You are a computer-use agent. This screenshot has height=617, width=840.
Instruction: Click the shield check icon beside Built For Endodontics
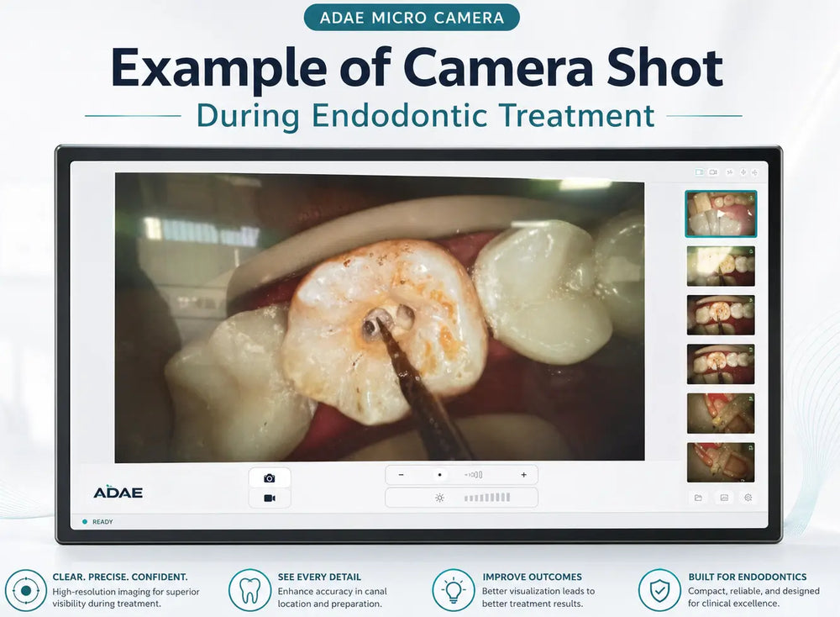pos(659,590)
